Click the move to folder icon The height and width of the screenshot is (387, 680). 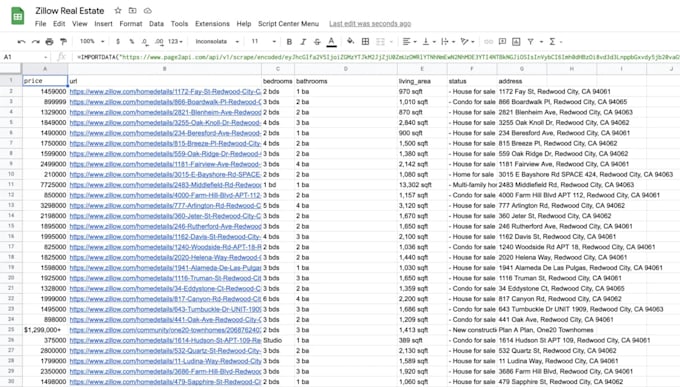point(133,10)
